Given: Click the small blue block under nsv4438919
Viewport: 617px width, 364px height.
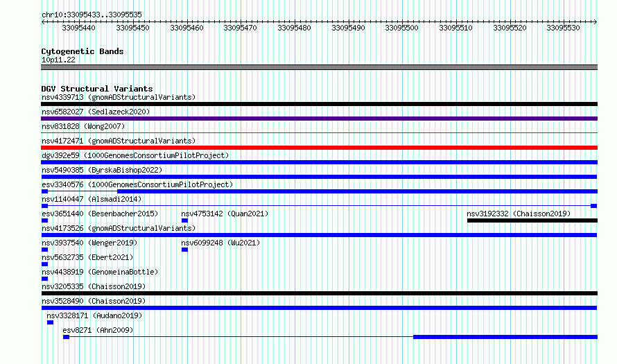Looking at the screenshot, I should coord(44,279).
